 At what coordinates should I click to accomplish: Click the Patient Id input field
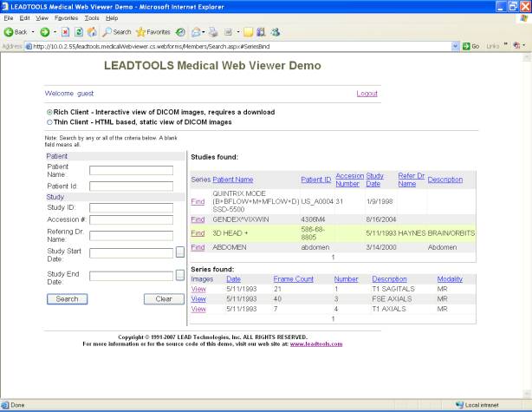[131, 186]
